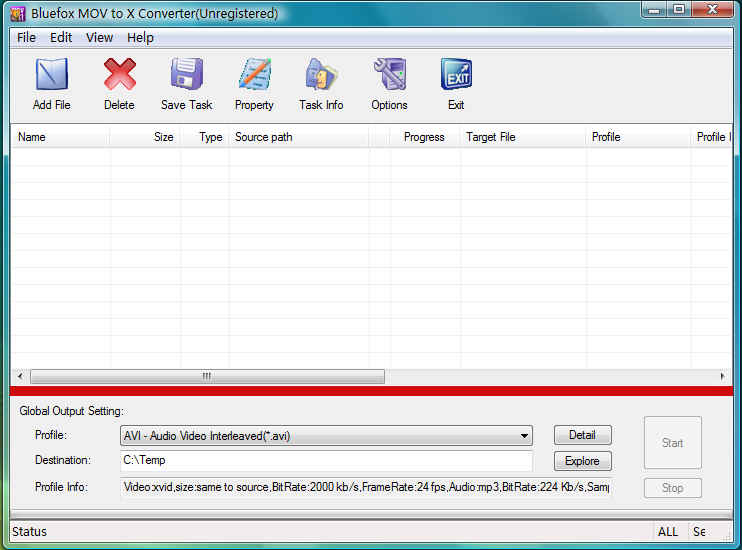Click the Stop button
742x550 pixels.
672,488
